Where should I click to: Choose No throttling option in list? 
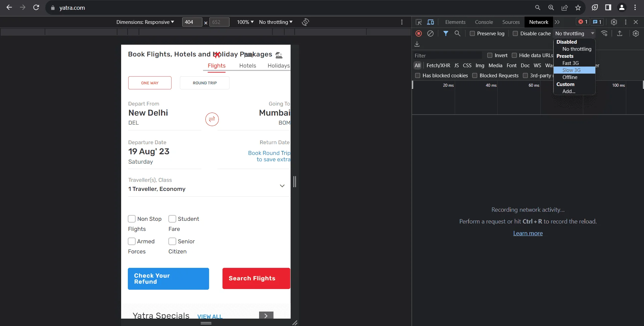point(574,49)
